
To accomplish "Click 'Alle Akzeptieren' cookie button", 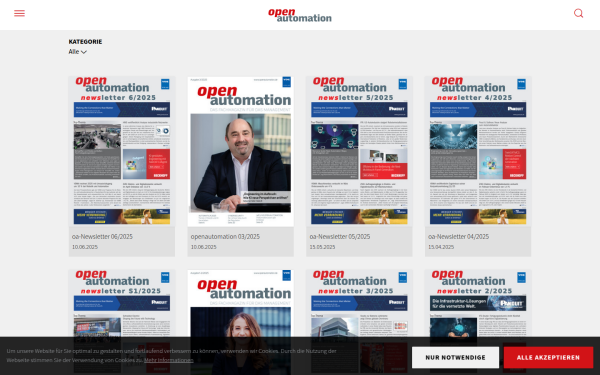I will point(548,357).
